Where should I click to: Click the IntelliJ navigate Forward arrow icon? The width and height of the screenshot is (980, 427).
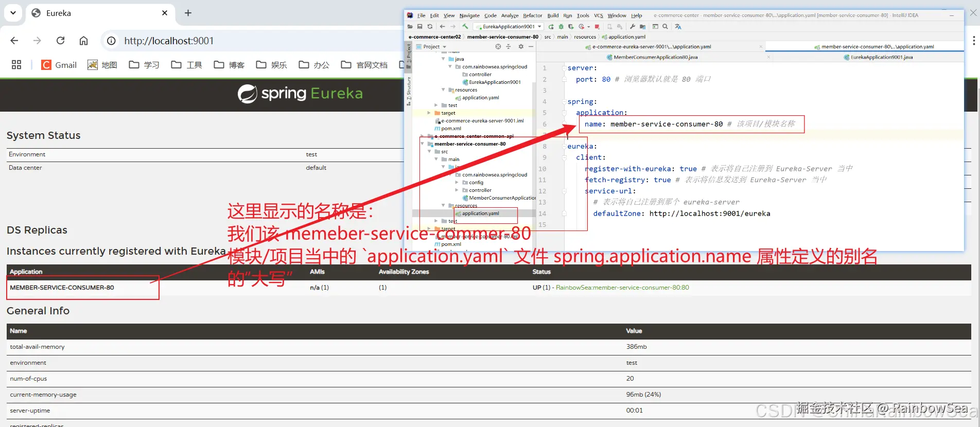[453, 26]
